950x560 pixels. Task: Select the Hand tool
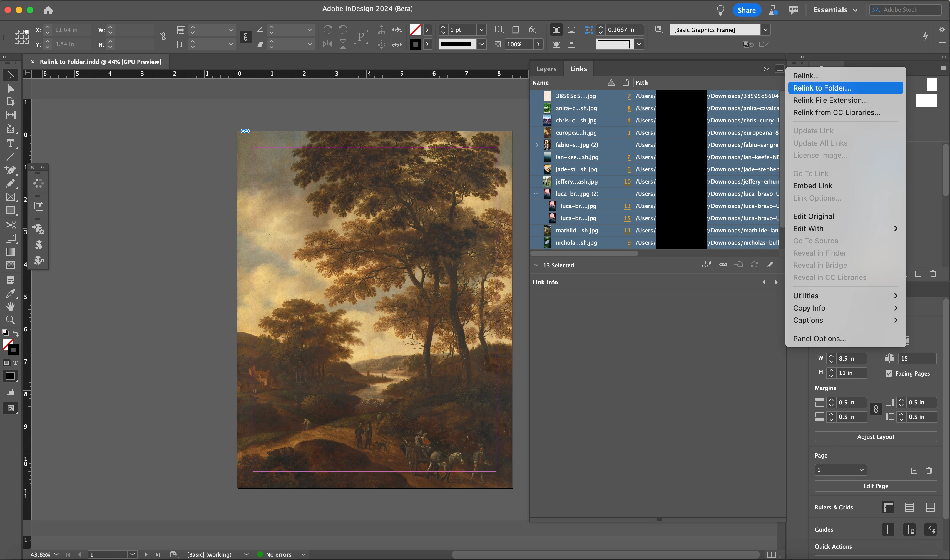[x=11, y=306]
